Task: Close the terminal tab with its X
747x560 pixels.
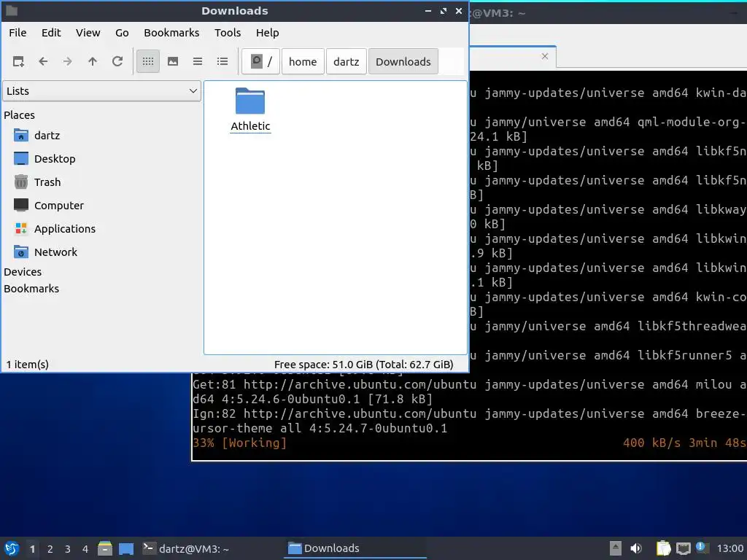Action: (x=545, y=56)
